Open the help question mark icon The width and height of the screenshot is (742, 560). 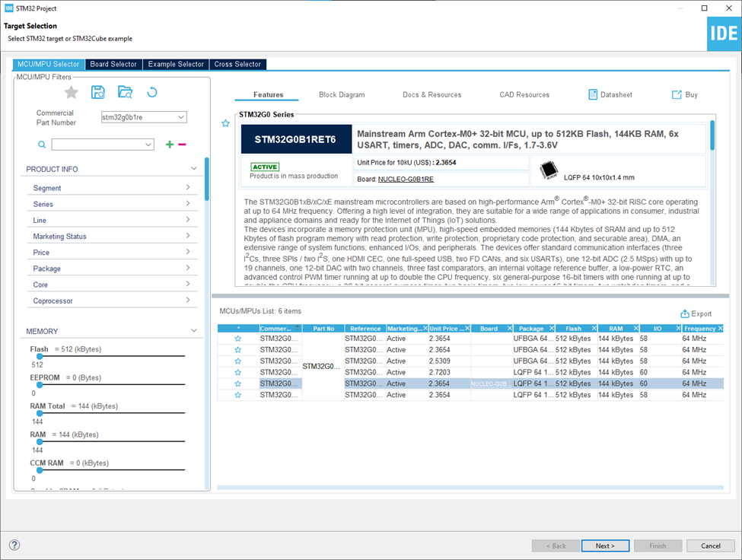14,545
